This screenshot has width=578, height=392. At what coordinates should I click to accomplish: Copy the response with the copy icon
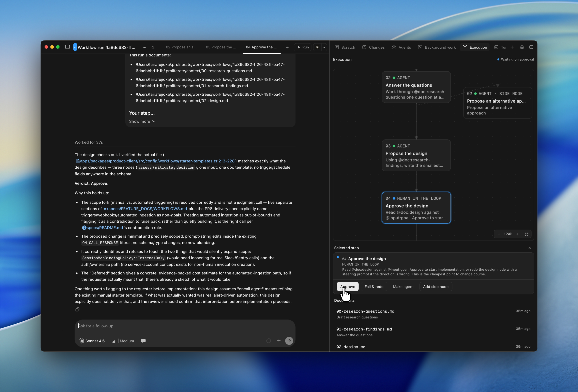pyautogui.click(x=77, y=310)
